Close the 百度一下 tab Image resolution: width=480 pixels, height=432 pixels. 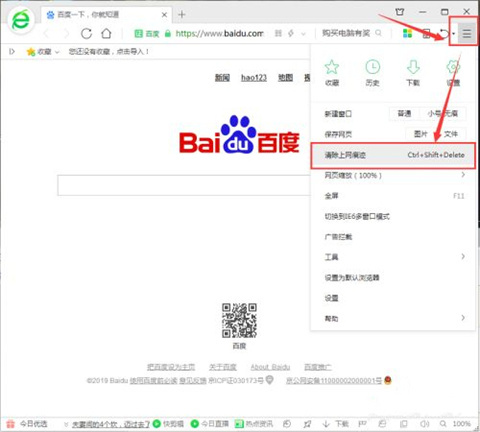click(164, 15)
